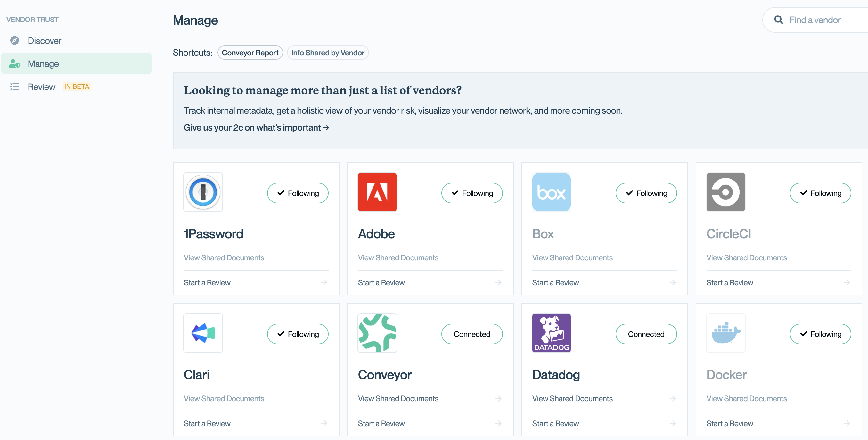Screen dimensions: 868x440
Task: Go to Review section in sidebar
Action: click(x=41, y=86)
